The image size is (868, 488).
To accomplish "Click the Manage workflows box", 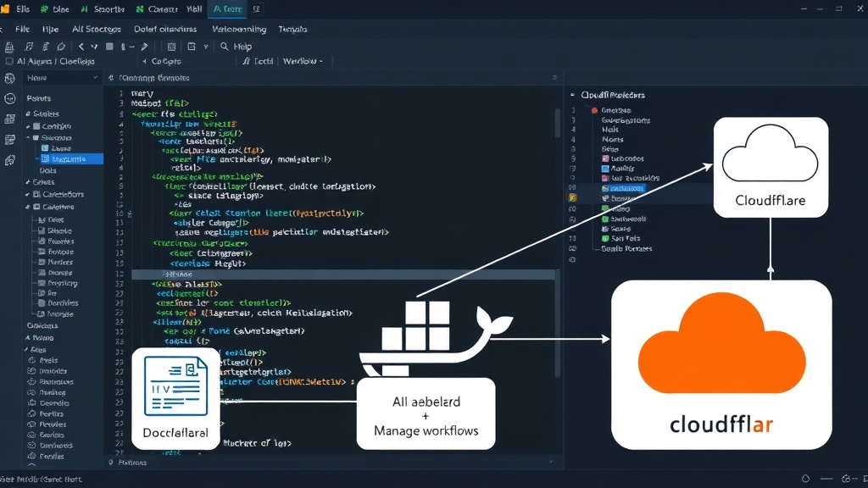I will [x=426, y=415].
